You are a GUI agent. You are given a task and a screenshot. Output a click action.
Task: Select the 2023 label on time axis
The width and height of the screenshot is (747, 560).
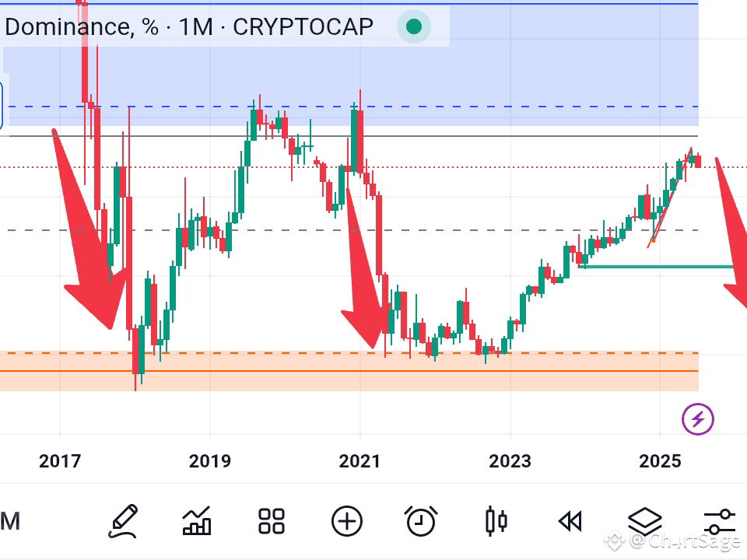510,461
